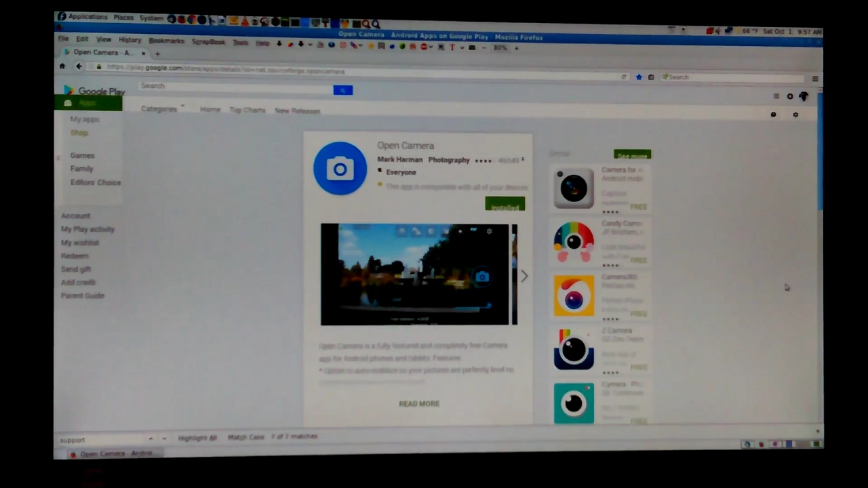Click the Google Play search field
Image resolution: width=868 pixels, height=488 pixels.
tap(235, 86)
